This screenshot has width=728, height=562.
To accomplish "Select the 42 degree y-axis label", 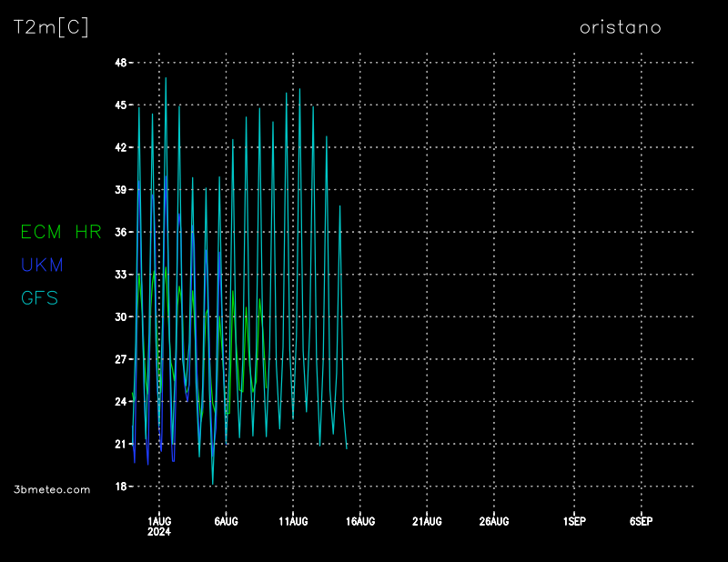I will click(x=120, y=147).
